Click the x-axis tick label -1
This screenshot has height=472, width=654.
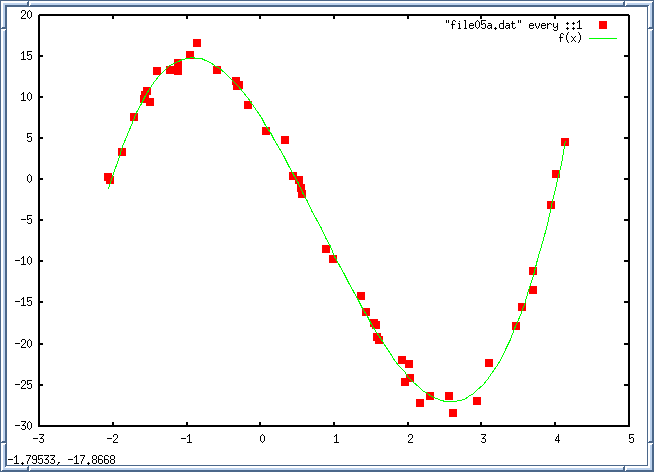point(186,438)
